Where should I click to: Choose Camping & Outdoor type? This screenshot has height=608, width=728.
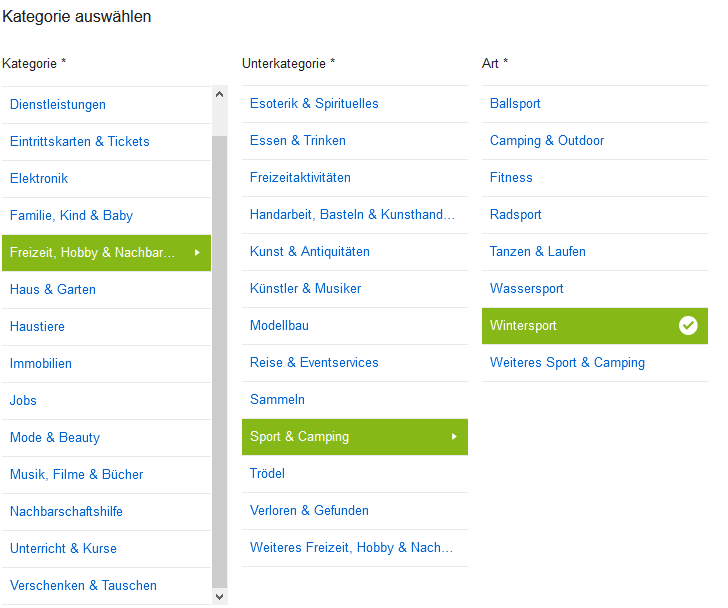(x=547, y=141)
